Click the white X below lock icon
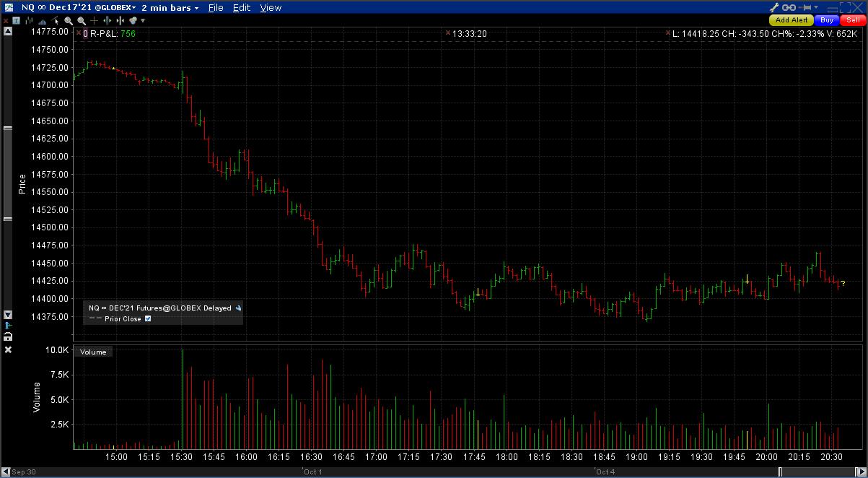The image size is (868, 478). tap(8, 349)
